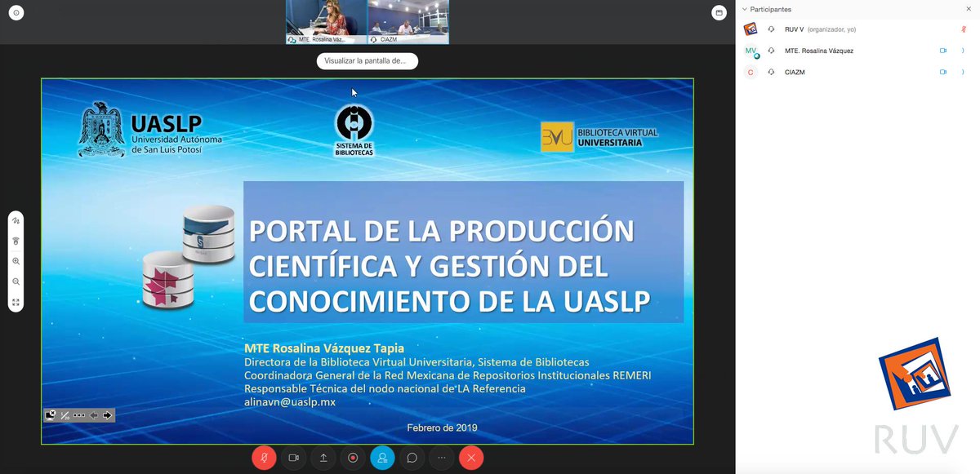This screenshot has height=474, width=980.
Task: Click the slide title 'PORTAL DE LA PRODUCCIÓN'
Action: pyautogui.click(x=441, y=230)
